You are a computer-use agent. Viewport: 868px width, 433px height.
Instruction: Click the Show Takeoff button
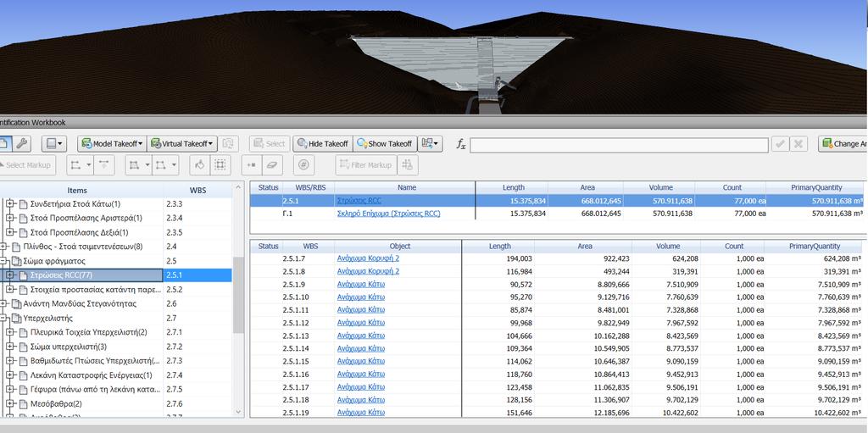(385, 144)
